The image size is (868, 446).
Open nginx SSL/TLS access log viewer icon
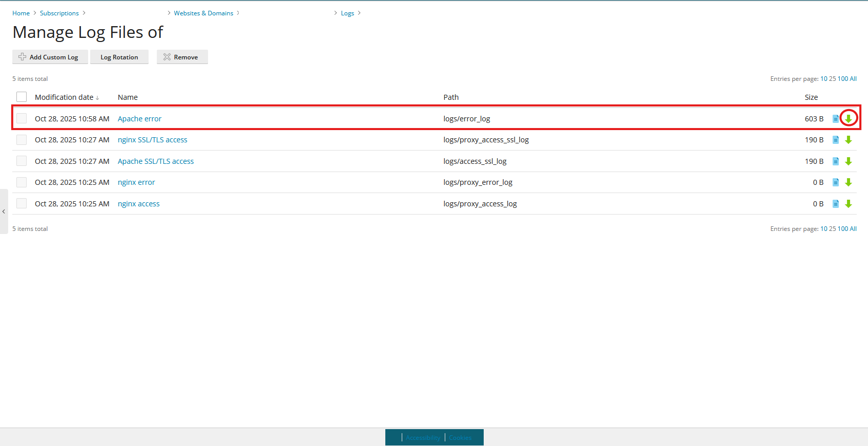point(836,140)
